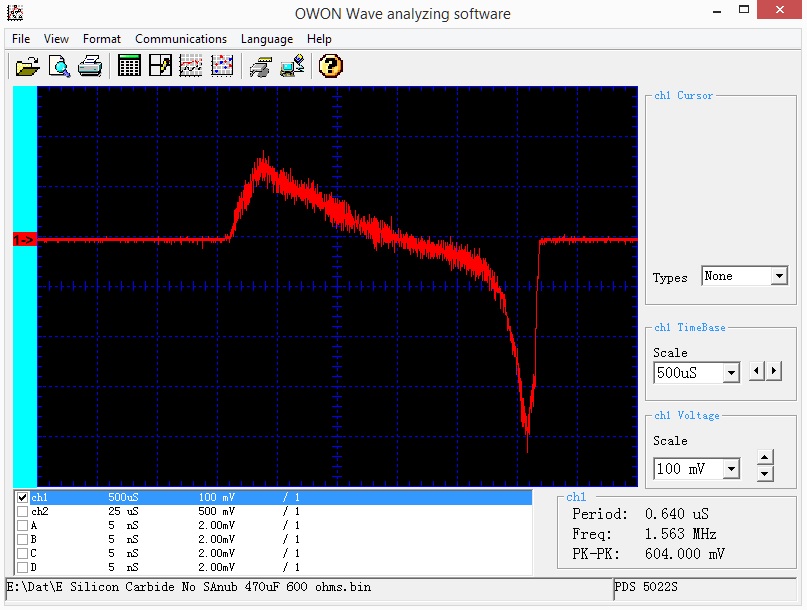Open the data table grid icon
The height and width of the screenshot is (610, 807).
click(x=129, y=66)
